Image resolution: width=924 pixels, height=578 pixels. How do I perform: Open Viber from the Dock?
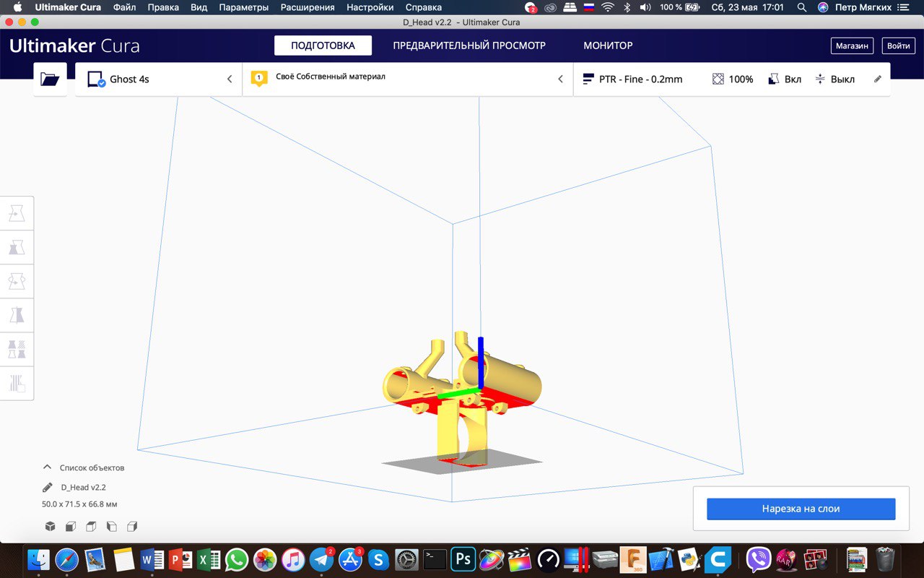tap(758, 558)
